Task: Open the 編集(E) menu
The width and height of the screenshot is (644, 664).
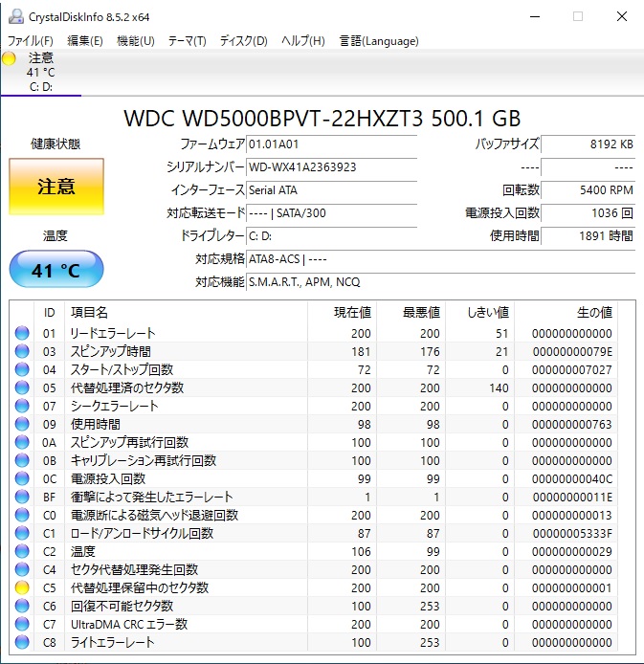Action: (84, 41)
